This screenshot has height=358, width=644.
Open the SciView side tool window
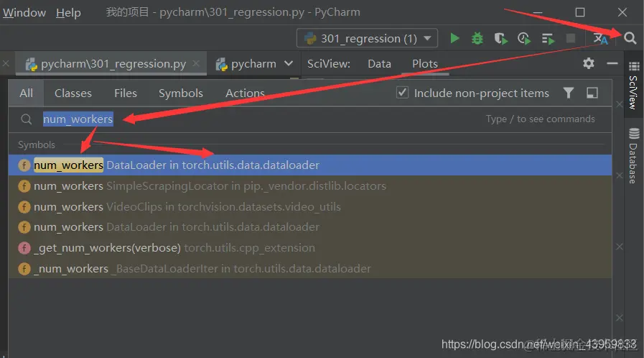tap(633, 86)
